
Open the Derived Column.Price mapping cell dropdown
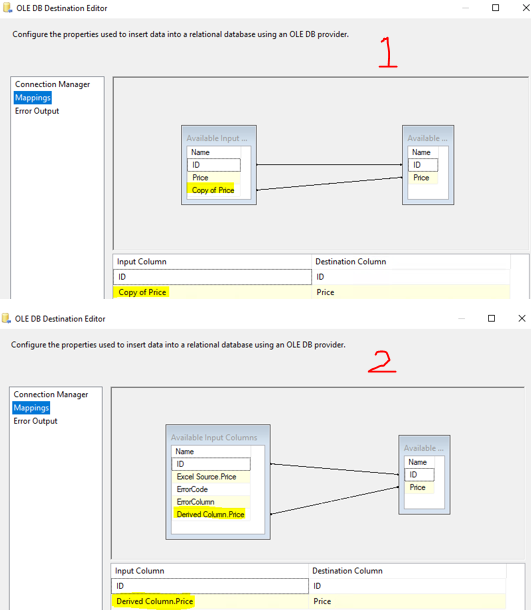point(210,601)
